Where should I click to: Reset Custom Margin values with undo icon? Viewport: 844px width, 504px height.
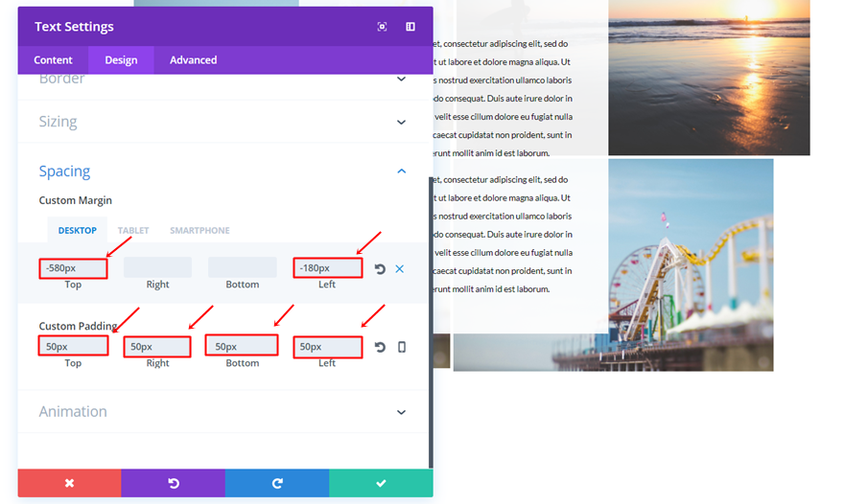[x=380, y=269]
